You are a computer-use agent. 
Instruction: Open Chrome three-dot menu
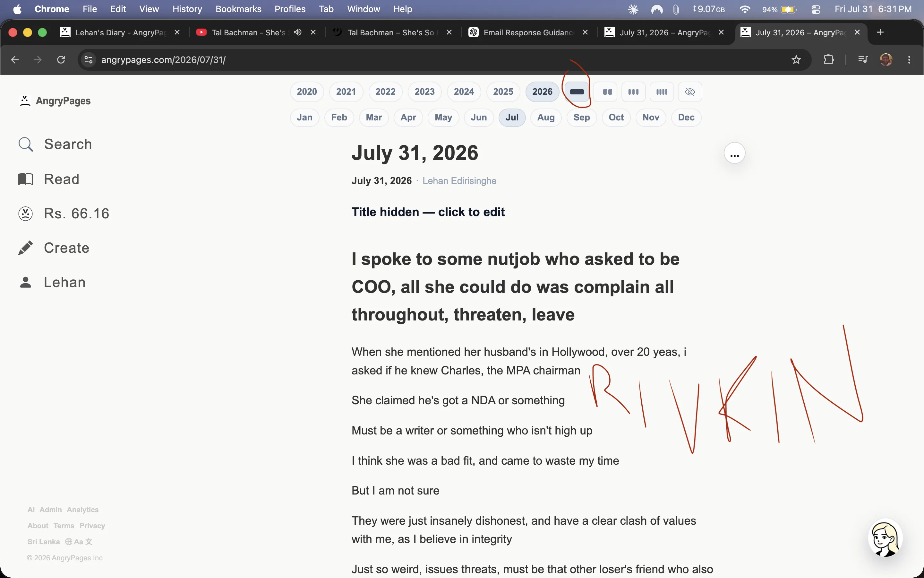(x=909, y=60)
